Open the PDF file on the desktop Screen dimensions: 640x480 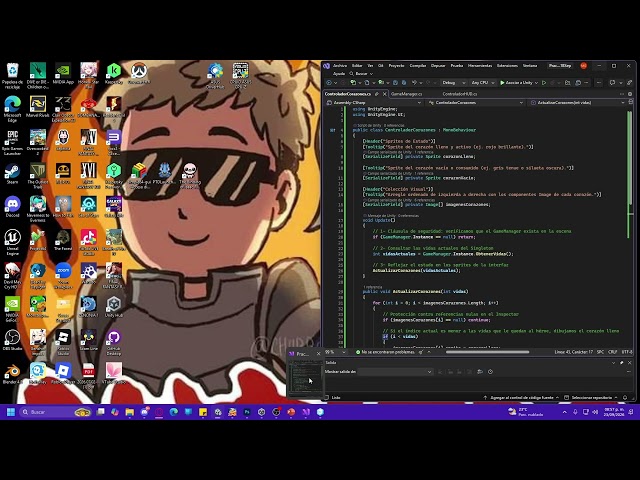point(88,376)
